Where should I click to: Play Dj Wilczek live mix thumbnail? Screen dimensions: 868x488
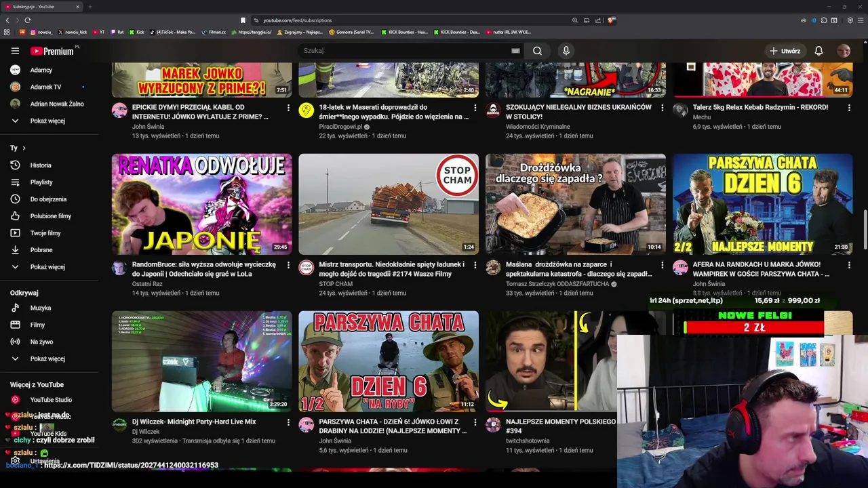click(202, 361)
